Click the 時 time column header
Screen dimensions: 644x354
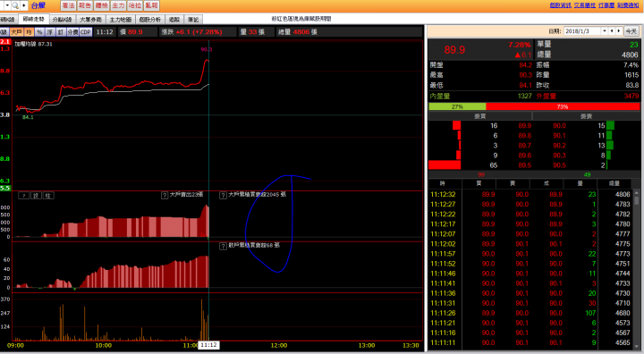[x=443, y=183]
